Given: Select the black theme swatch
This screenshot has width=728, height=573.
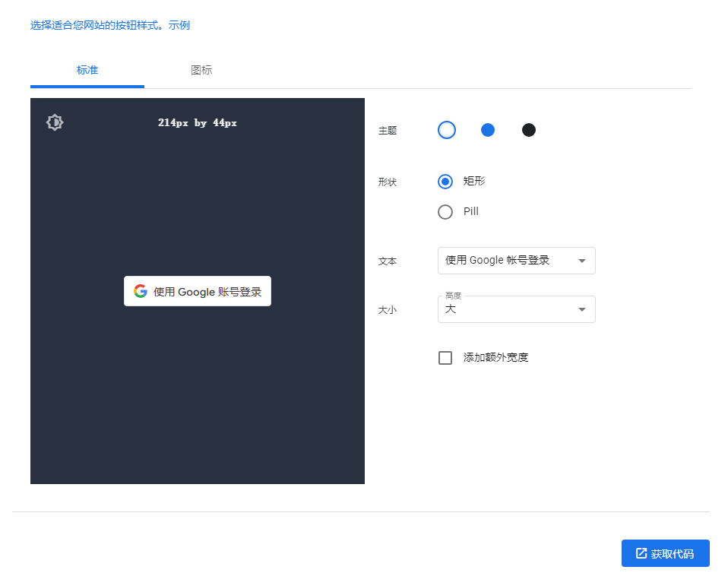Looking at the screenshot, I should 528,130.
